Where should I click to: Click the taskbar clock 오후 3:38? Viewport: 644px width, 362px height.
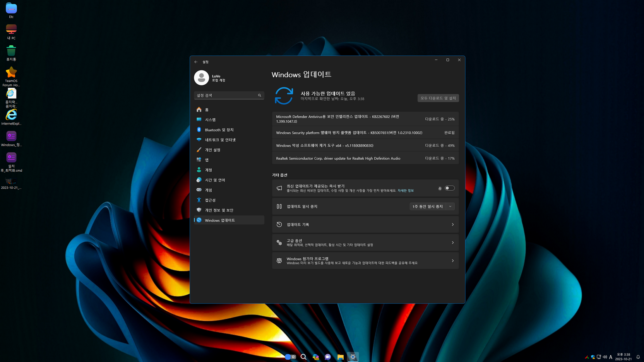point(623,357)
